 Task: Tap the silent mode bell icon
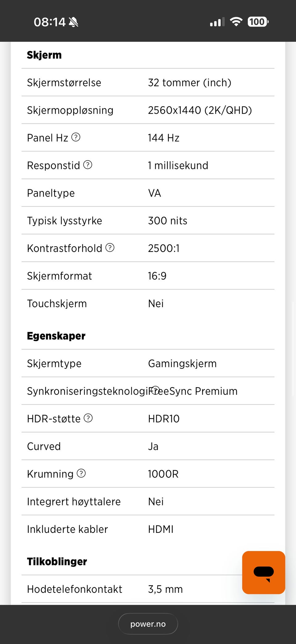(73, 22)
